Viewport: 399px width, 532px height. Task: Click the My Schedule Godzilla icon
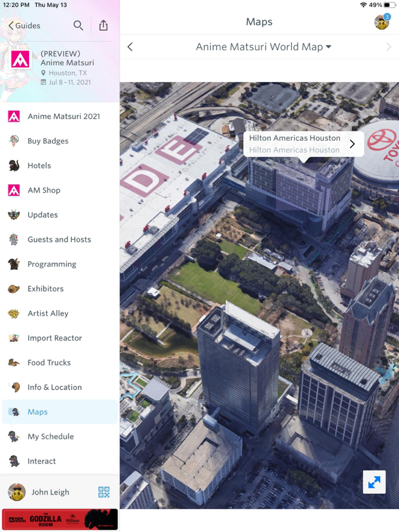pos(14,436)
